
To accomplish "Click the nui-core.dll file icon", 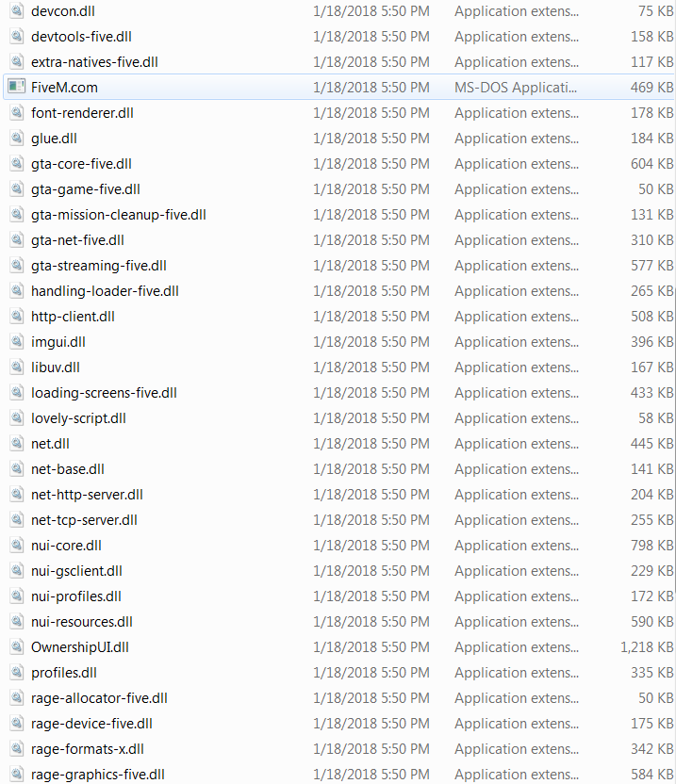I will pos(17,546).
